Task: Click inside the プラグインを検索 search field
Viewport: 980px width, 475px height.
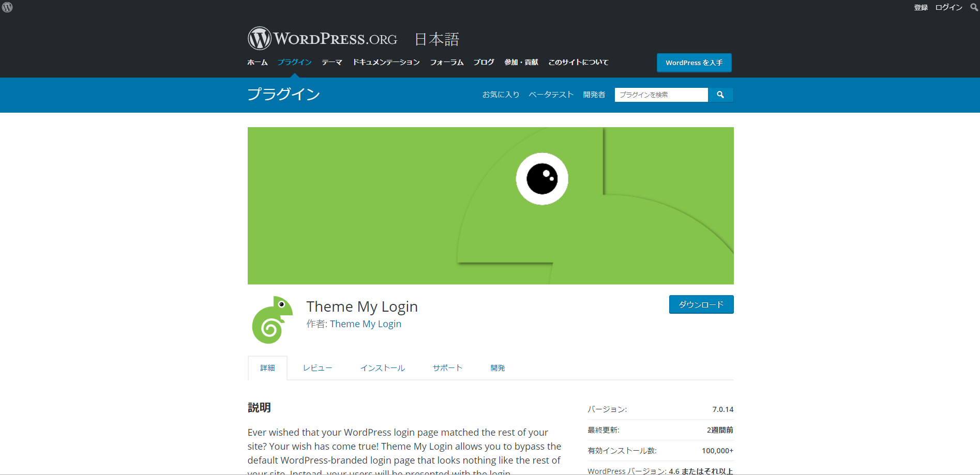Action: point(661,95)
